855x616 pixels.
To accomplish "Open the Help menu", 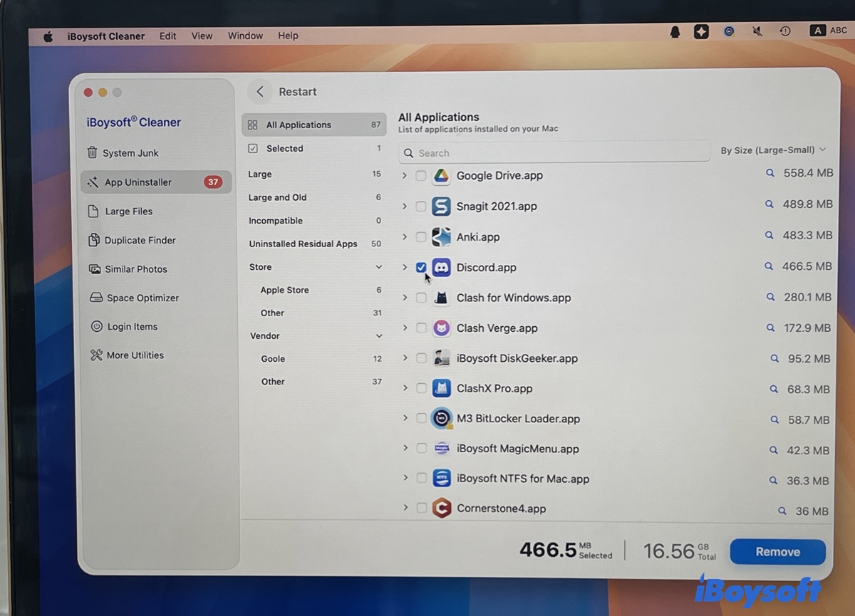I will [289, 36].
